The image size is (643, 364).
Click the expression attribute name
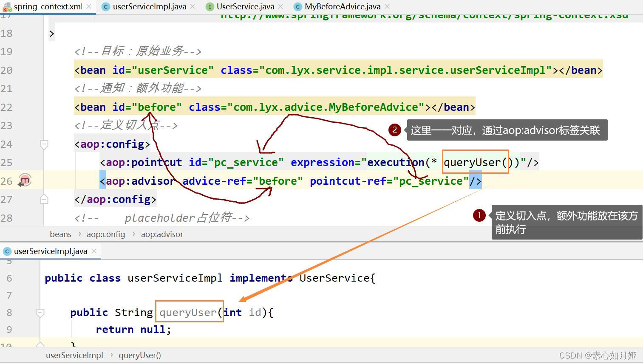click(323, 162)
